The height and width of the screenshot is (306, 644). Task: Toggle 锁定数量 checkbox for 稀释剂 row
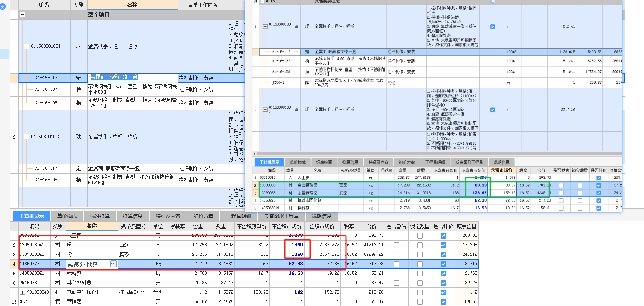click(420, 274)
